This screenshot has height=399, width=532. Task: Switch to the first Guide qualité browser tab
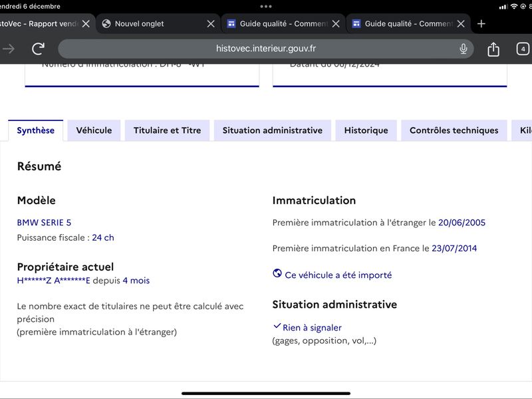[x=283, y=24]
